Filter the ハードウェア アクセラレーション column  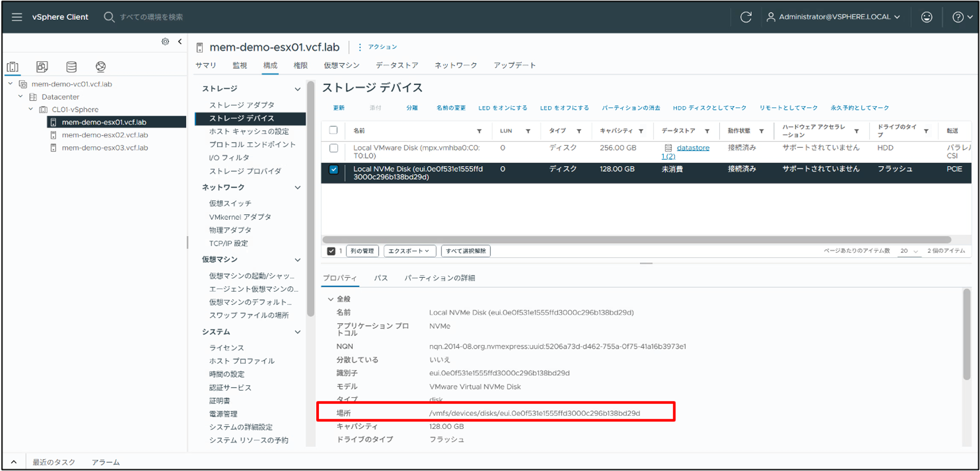(x=856, y=131)
